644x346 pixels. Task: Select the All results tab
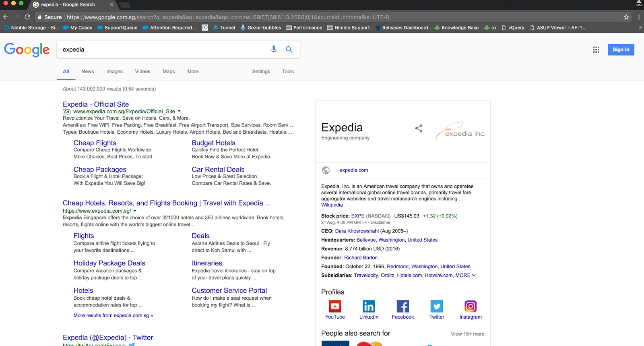pos(66,72)
